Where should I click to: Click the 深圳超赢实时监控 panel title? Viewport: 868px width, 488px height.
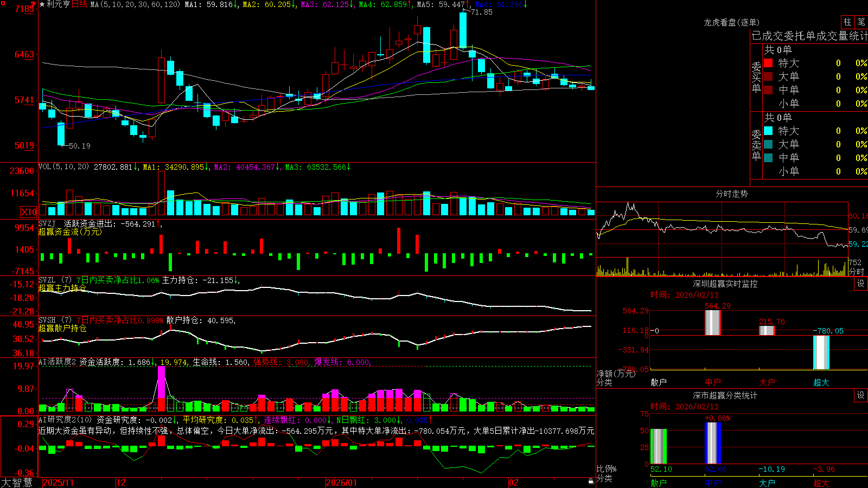tap(725, 284)
